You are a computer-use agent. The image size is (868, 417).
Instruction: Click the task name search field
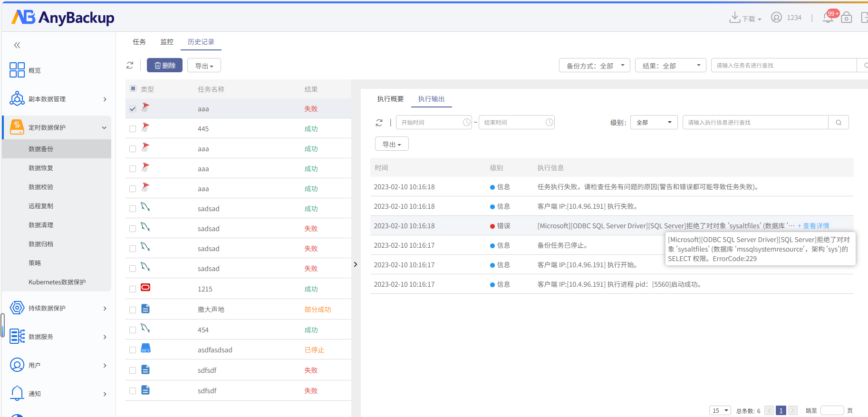784,65
